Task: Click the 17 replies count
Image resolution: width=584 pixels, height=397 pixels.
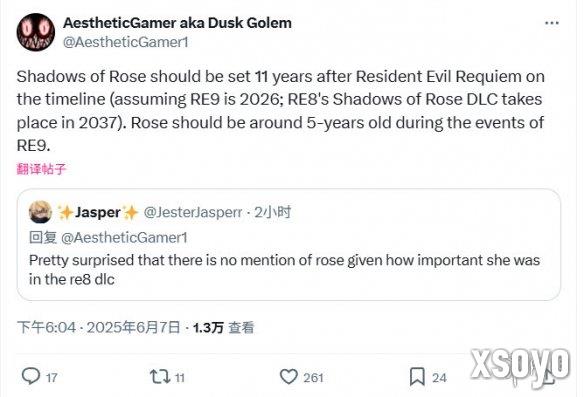Action: [x=52, y=378]
